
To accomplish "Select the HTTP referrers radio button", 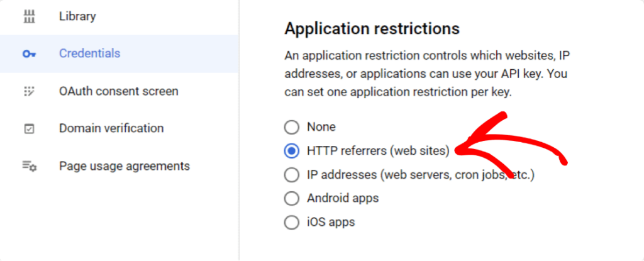I will tap(292, 152).
